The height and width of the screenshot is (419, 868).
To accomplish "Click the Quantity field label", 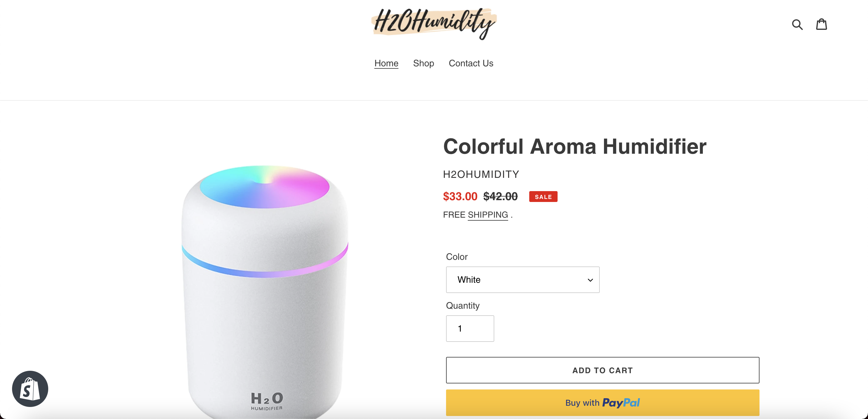I will click(x=463, y=306).
